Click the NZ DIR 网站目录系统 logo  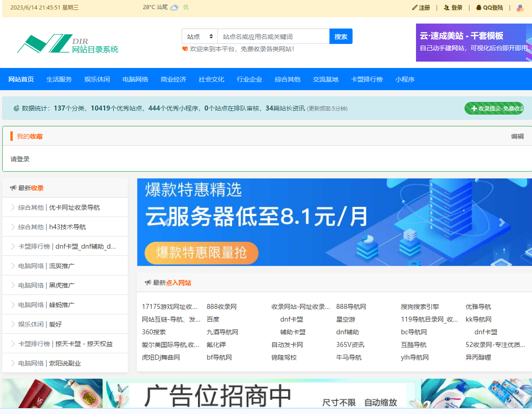click(68, 44)
